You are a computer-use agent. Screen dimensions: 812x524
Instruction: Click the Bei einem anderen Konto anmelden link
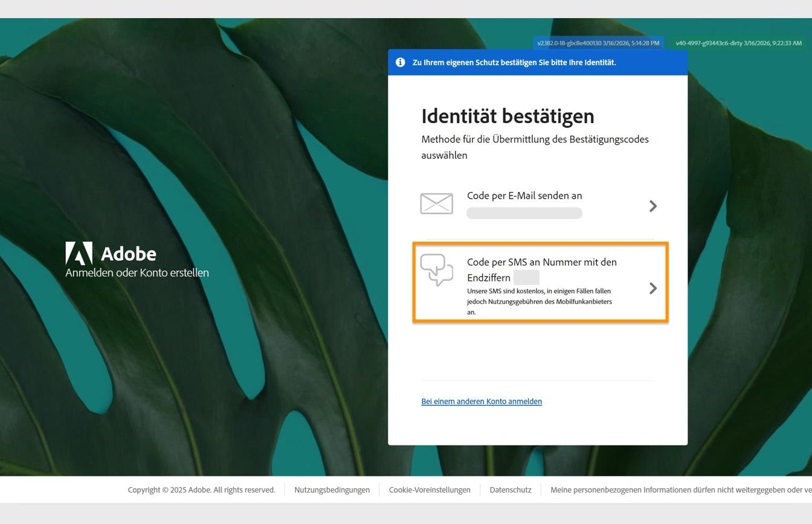point(482,401)
